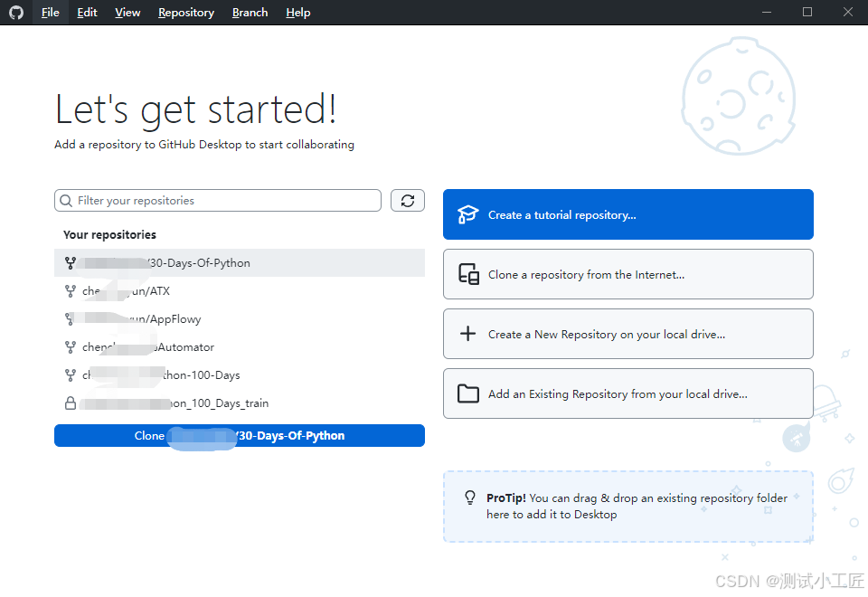
Task: Click the ProTip lightbulb icon
Action: (470, 497)
